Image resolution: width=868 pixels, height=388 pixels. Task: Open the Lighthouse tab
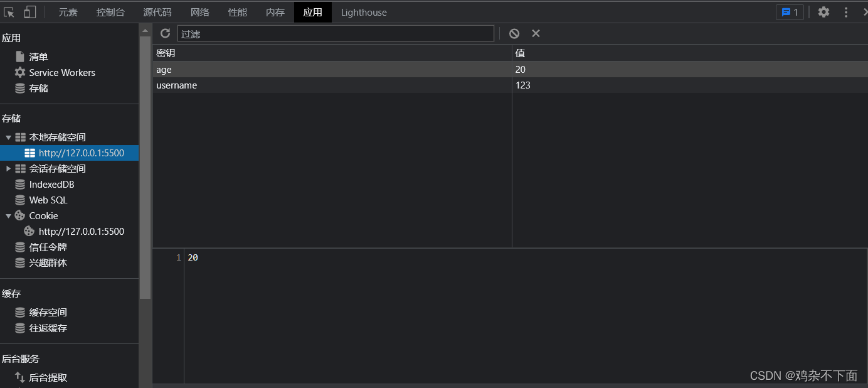coord(364,12)
